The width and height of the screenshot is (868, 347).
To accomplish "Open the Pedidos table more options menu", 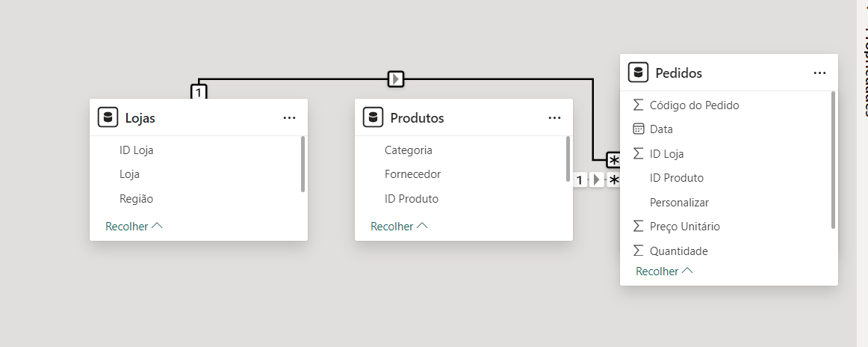I will click(819, 73).
